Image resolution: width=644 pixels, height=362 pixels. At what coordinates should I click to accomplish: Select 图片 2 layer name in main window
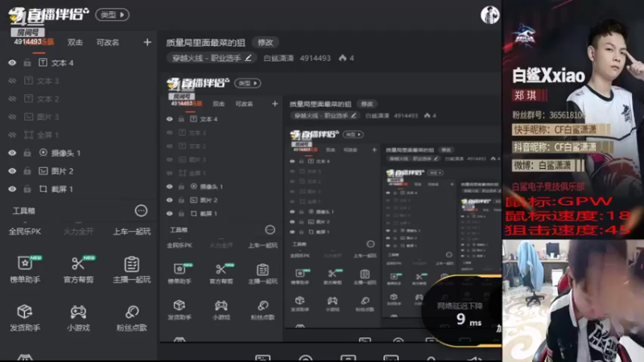pos(63,171)
